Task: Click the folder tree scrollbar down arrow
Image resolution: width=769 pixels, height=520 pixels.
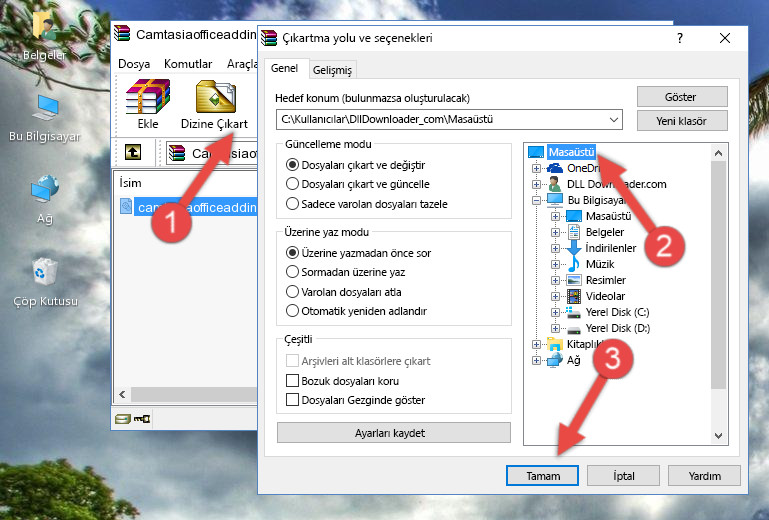Action: pos(718,436)
